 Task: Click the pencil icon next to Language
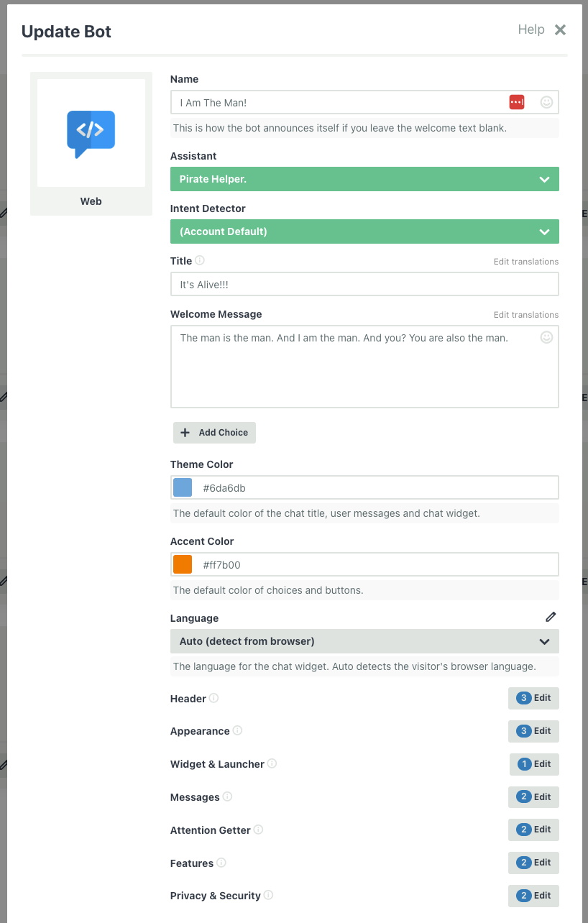tap(551, 617)
